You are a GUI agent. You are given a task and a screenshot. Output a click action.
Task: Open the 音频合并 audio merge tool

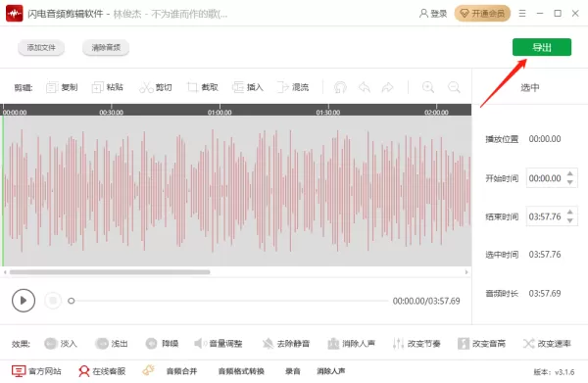(x=181, y=371)
